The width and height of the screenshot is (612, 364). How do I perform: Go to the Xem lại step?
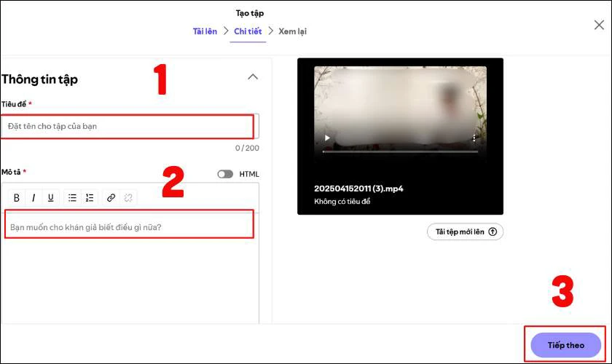[x=292, y=31]
